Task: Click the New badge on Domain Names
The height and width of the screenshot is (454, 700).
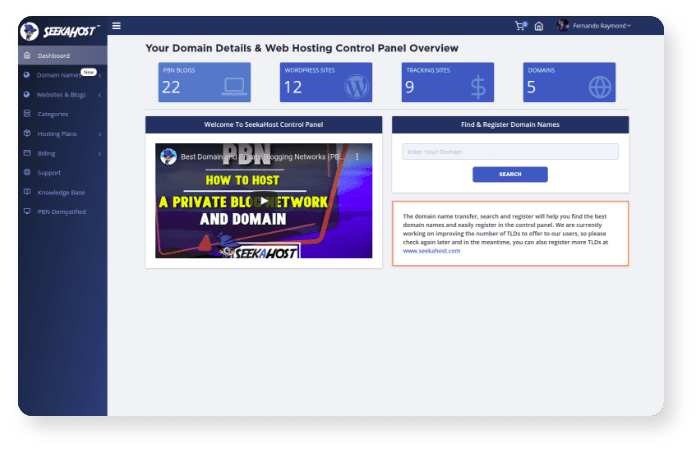Action: click(88, 72)
